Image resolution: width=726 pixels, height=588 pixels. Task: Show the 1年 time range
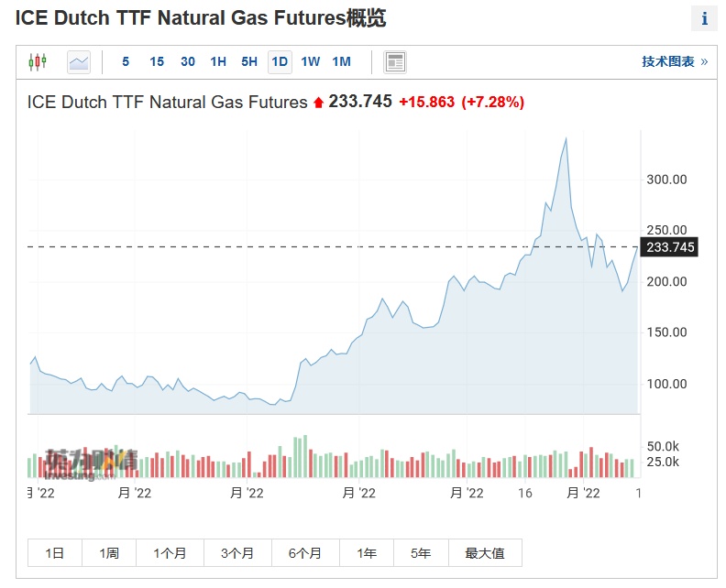[367, 553]
